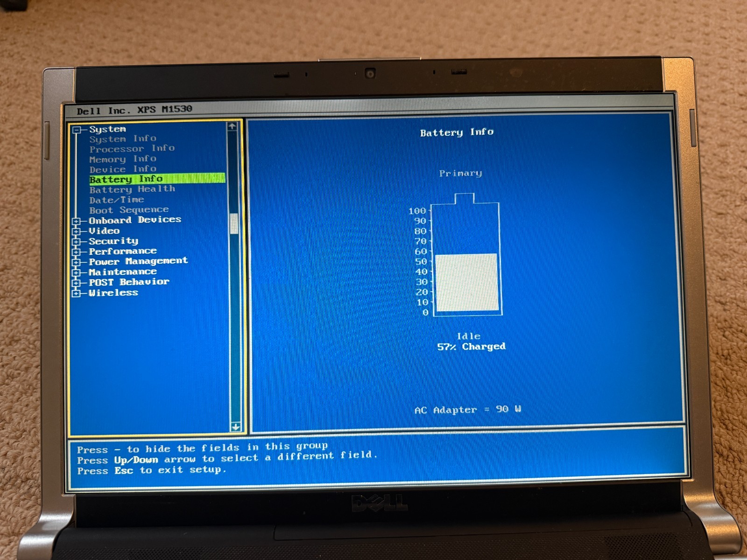The width and height of the screenshot is (747, 560).
Task: Click the Onboard Devices label
Action: point(135,220)
